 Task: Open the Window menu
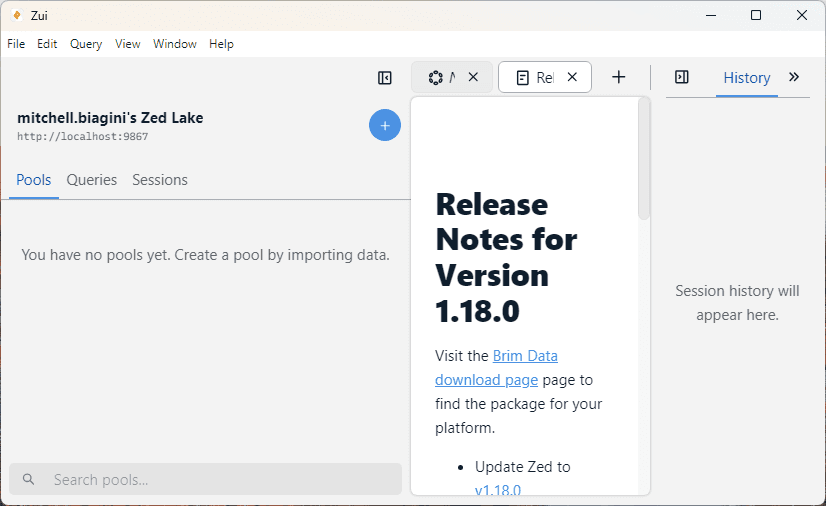coord(175,44)
